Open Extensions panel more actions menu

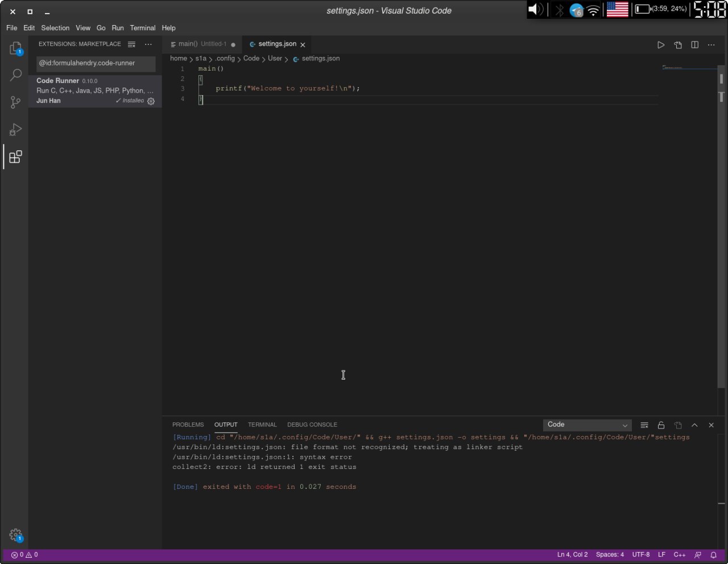[148, 44]
